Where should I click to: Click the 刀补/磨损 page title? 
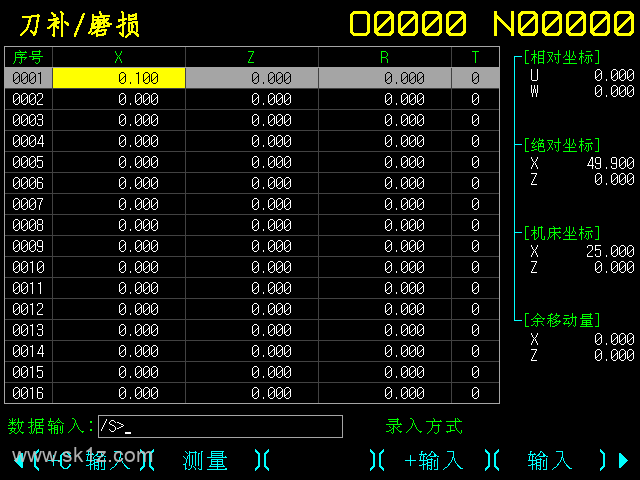pos(80,24)
